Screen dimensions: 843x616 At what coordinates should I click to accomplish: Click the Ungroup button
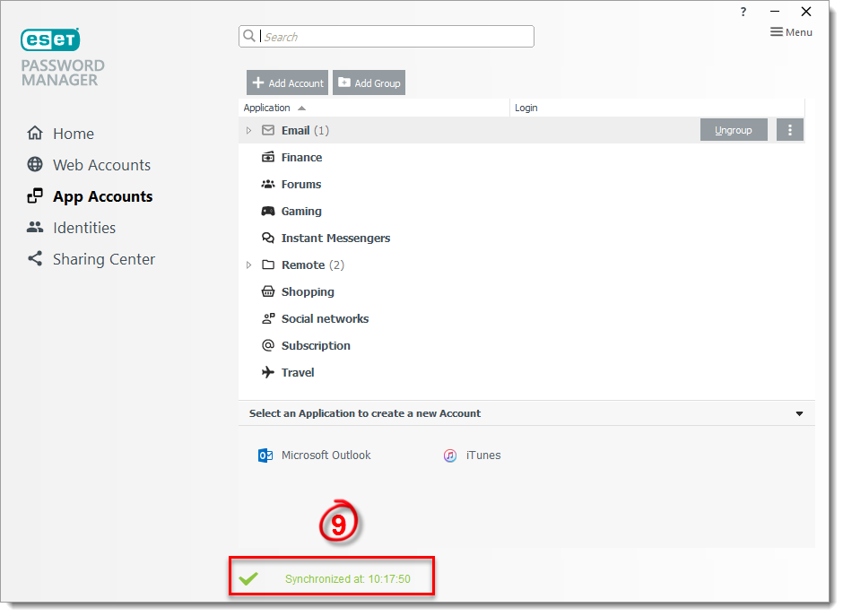click(734, 129)
